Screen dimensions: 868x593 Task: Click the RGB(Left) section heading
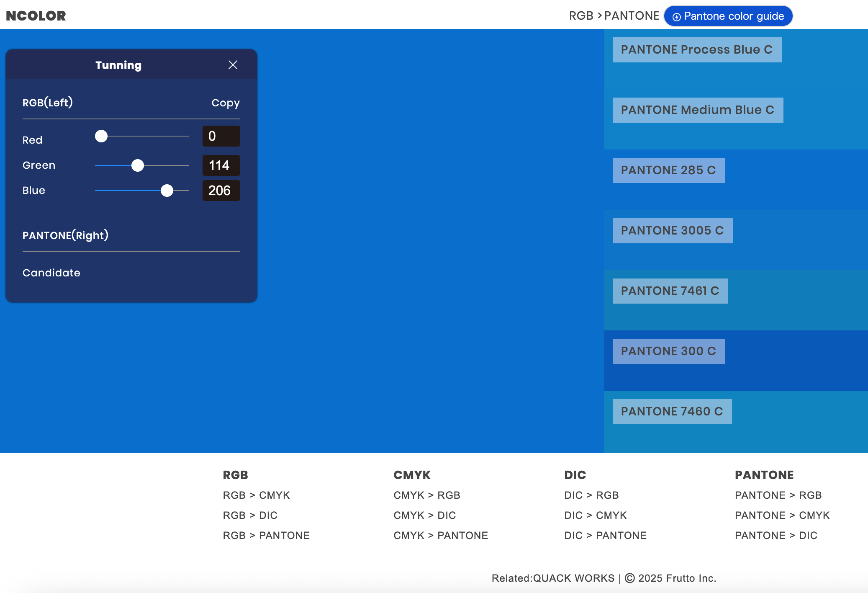[x=48, y=103]
